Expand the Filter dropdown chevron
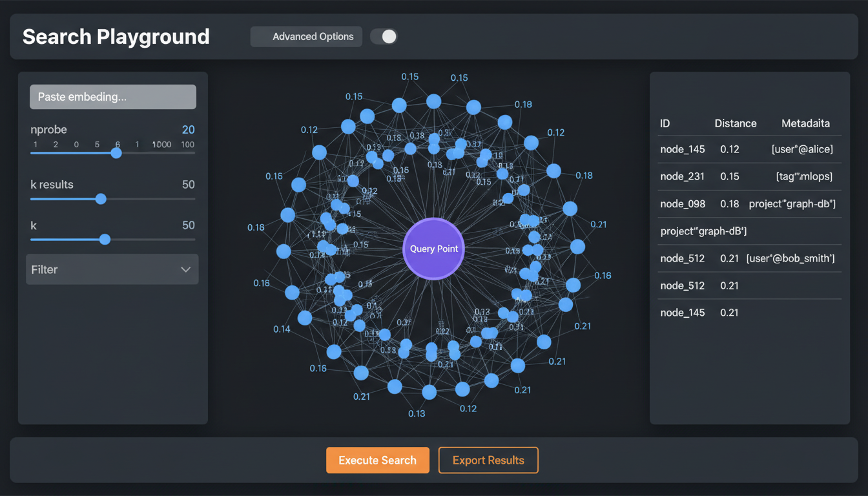 [186, 269]
